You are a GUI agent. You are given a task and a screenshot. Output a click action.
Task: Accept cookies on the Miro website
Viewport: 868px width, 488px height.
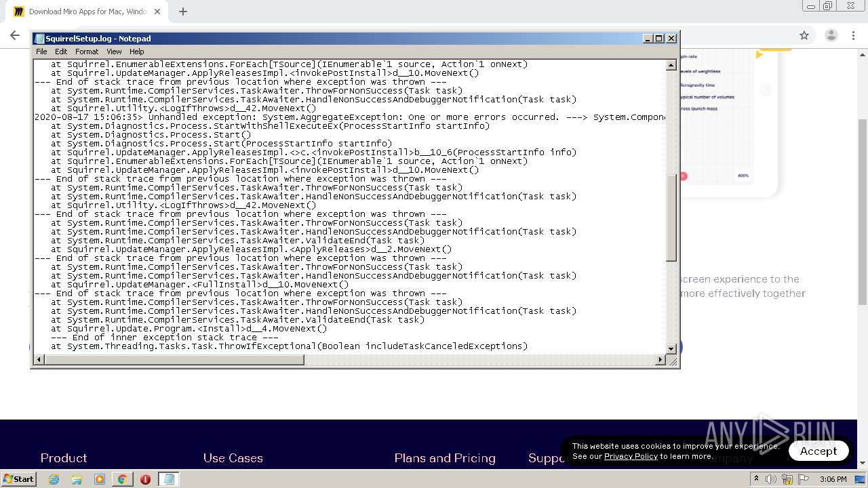coord(818,451)
